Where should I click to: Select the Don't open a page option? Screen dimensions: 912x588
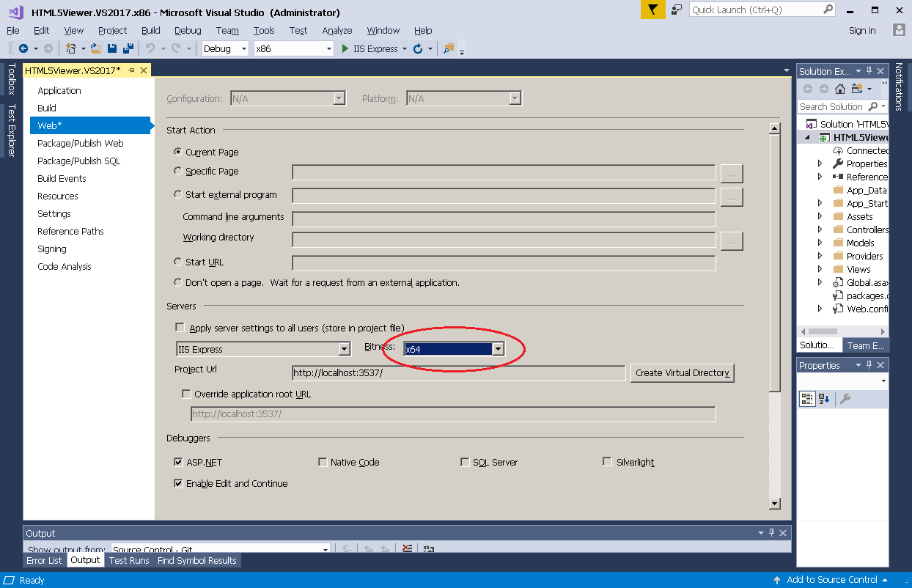tap(178, 282)
